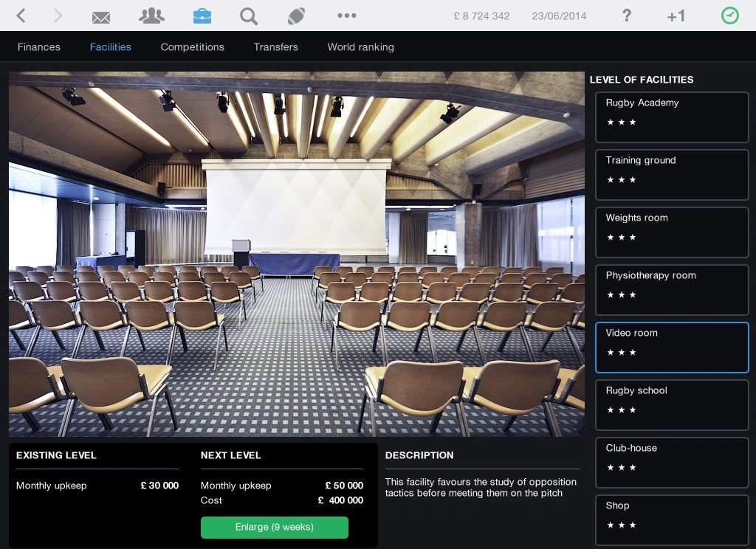The image size is (756, 549).
Task: Click the rugby ball icon
Action: (296, 15)
